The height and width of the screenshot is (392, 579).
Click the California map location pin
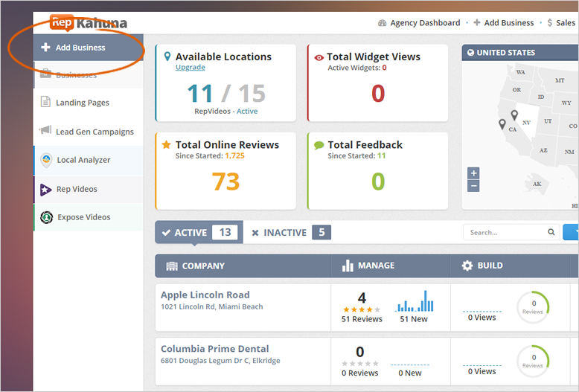[x=502, y=124]
